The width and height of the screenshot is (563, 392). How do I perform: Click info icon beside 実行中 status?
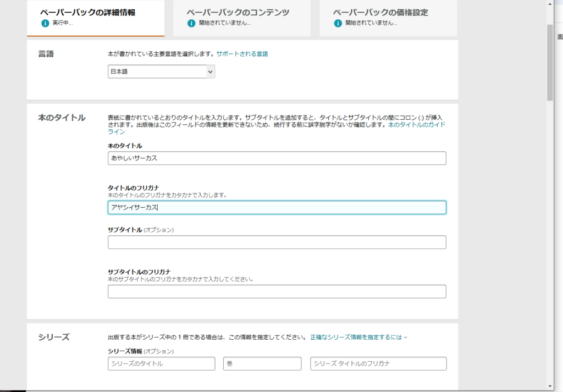[45, 23]
